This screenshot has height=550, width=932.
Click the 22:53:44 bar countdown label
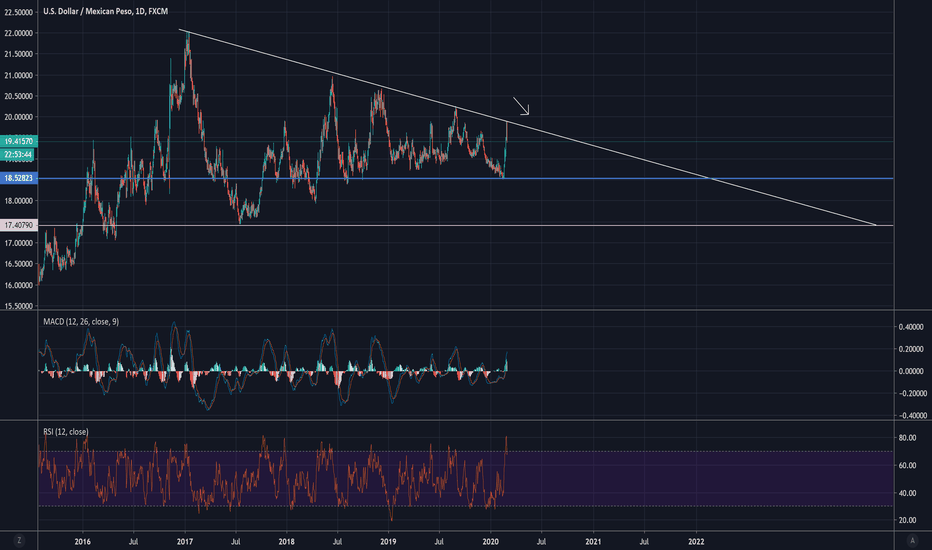click(20, 155)
